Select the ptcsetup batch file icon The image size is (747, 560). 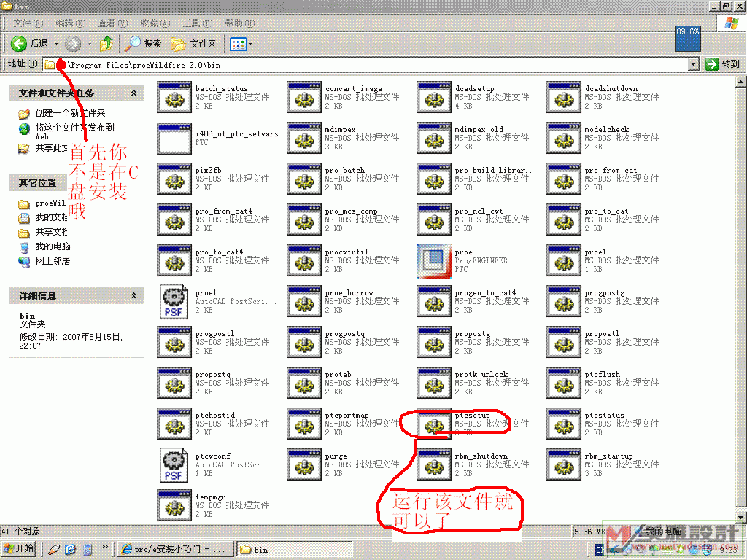point(434,424)
